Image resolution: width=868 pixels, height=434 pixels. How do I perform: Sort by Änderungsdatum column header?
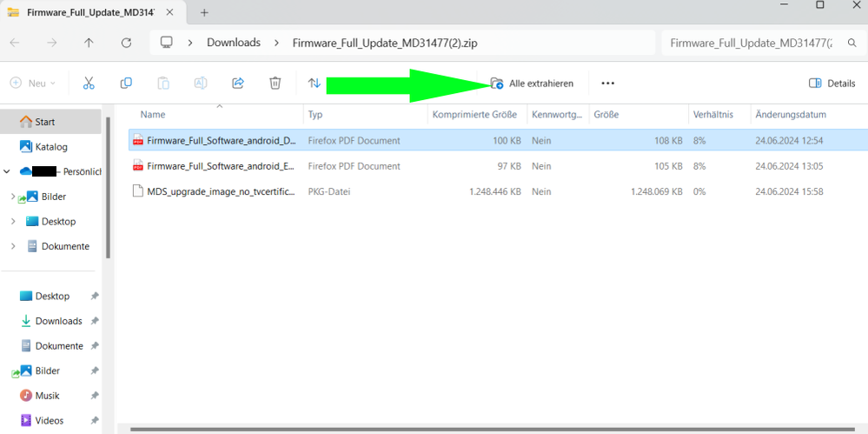pos(790,115)
